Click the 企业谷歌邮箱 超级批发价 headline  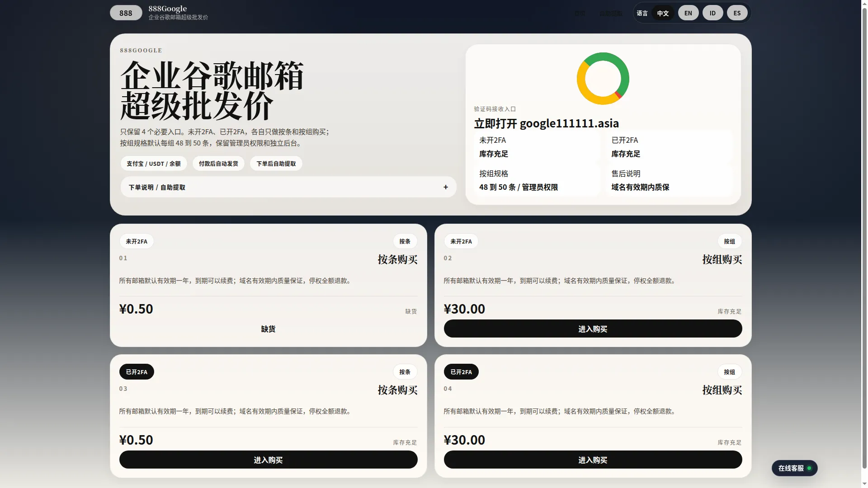212,90
